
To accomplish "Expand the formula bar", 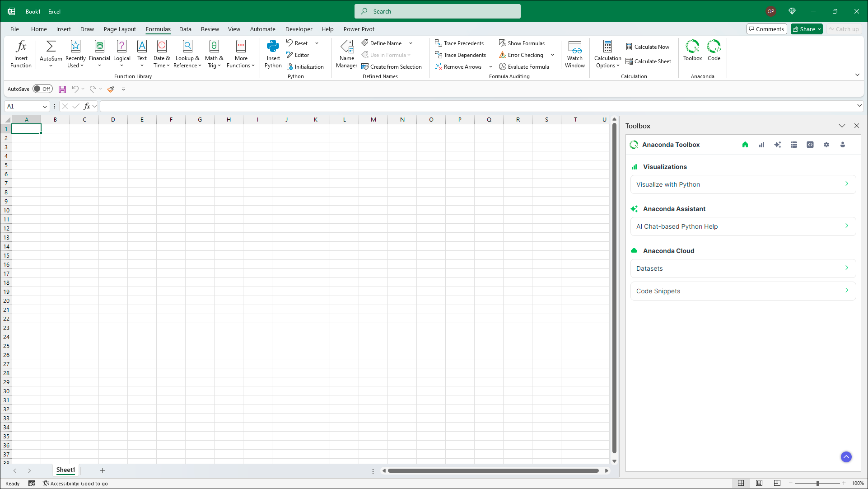I will click(x=859, y=106).
